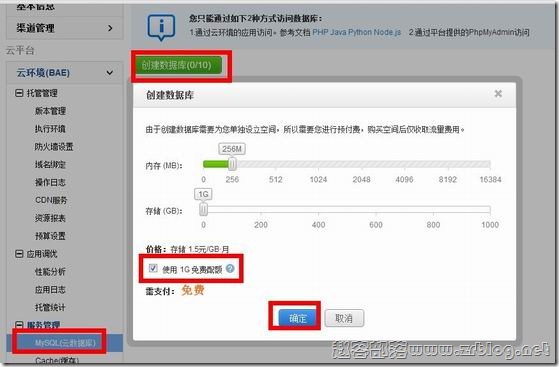Click the 存储 slider track near 400
The width and height of the screenshot is (559, 367).
point(318,209)
